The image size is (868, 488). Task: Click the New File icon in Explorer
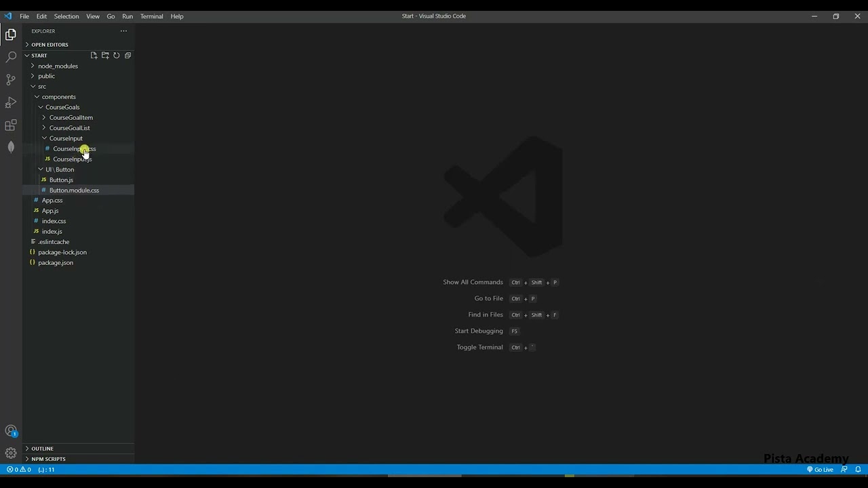pos(94,56)
